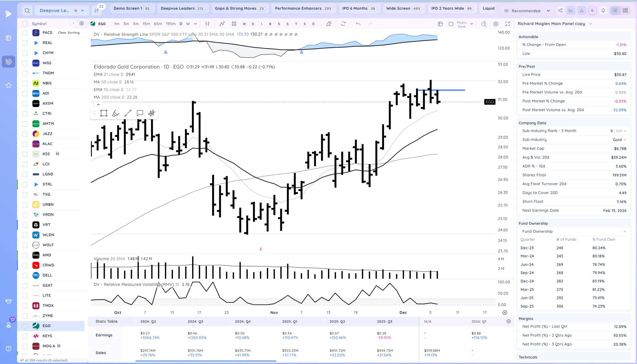This screenshot has height=364, width=637.
Task: Click the chart fullscreen icon
Action: pyautogui.click(x=507, y=24)
